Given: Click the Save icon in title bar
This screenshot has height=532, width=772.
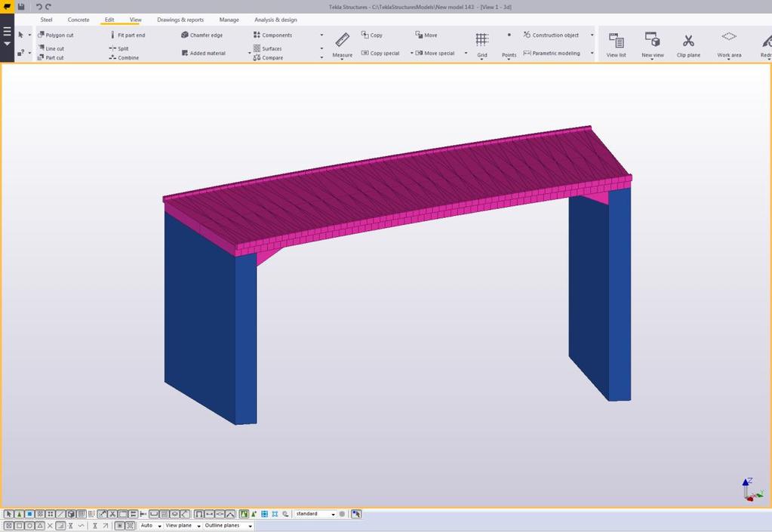Looking at the screenshot, I should tap(21, 6).
